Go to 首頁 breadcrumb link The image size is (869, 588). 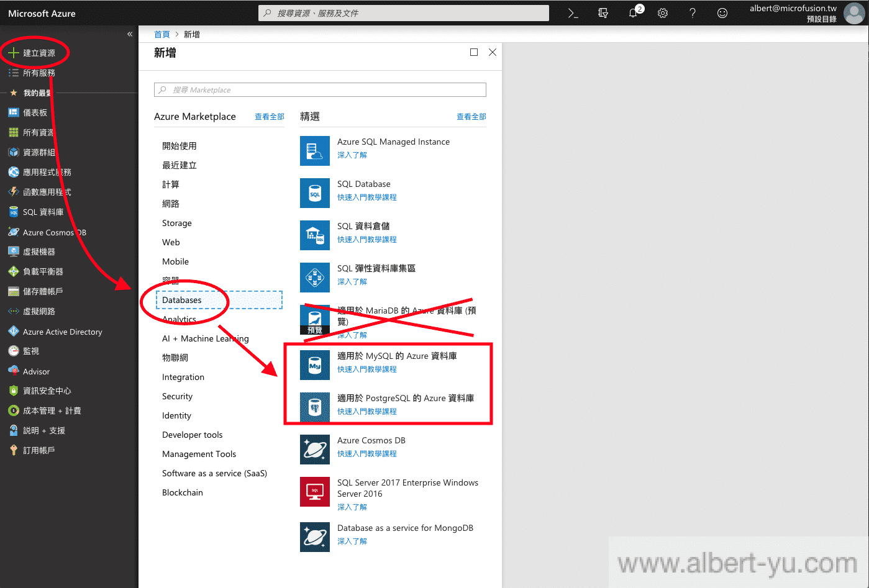click(x=162, y=34)
